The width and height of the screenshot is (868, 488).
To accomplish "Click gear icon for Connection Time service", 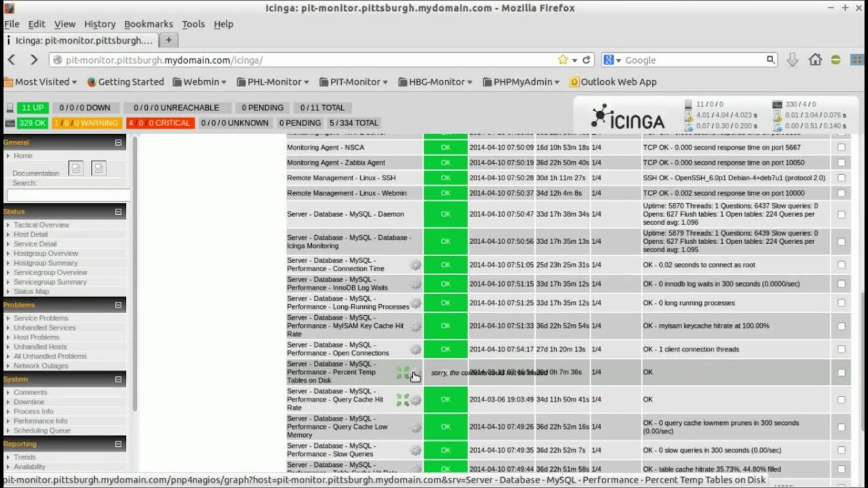I will [x=416, y=265].
